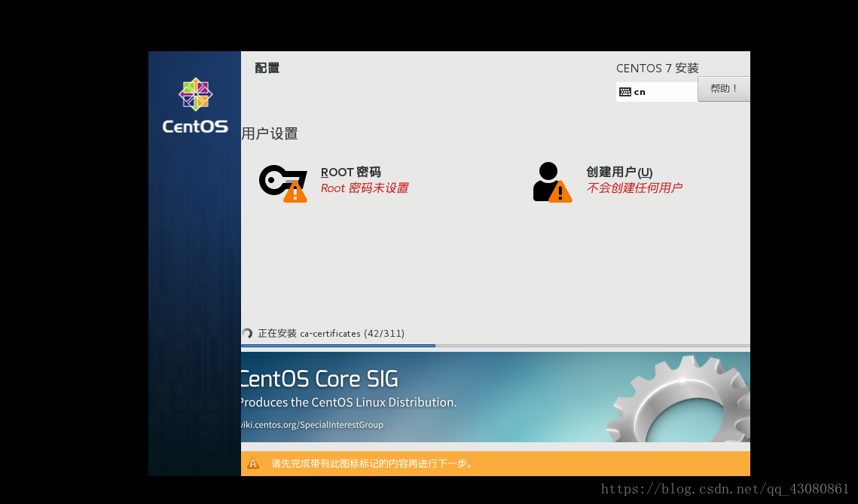Select the cn keyboard layout field
This screenshot has width=858, height=504.
(657, 92)
